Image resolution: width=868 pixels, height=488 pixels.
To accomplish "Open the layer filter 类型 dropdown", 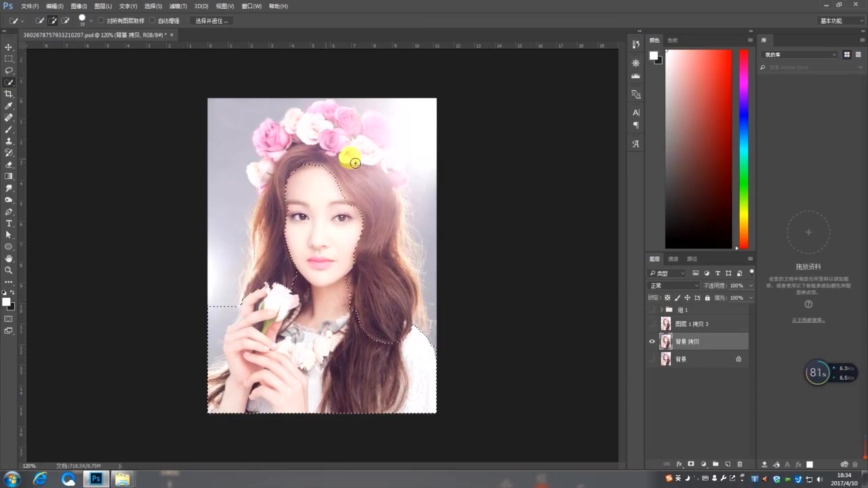I will point(667,273).
